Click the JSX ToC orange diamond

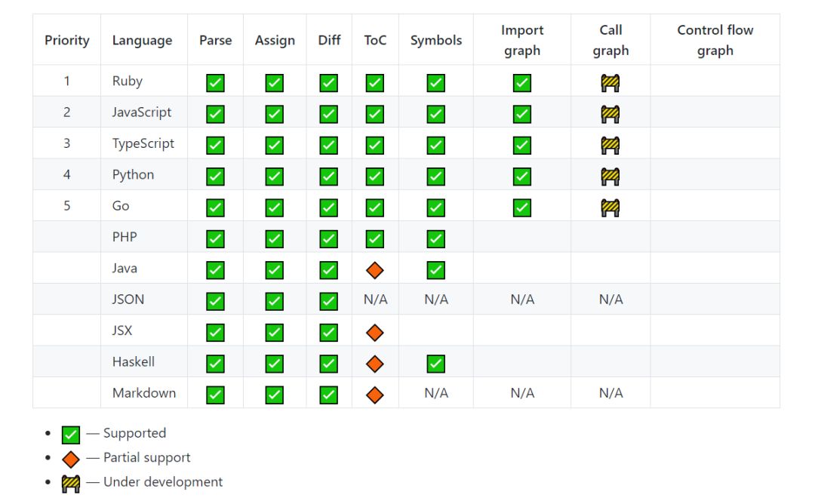tap(375, 333)
